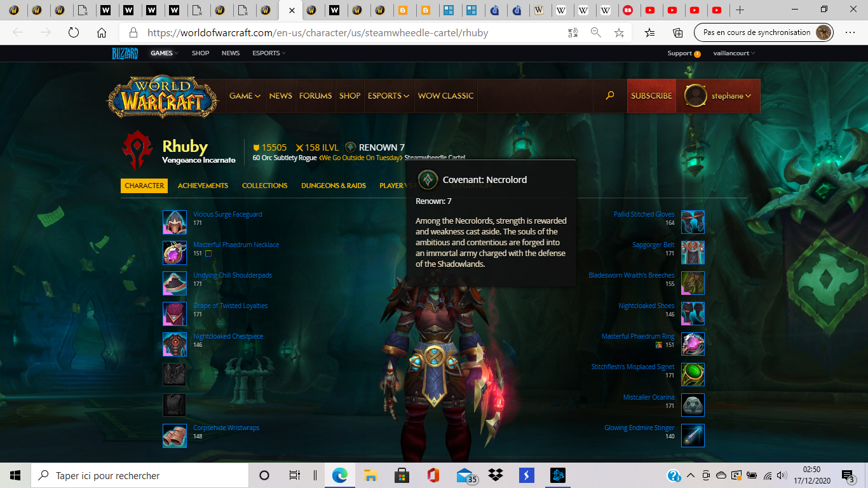Viewport: 868px width, 488px height.
Task: Click the Stitchflesh's Misplaced Signet icon
Action: pos(693,375)
